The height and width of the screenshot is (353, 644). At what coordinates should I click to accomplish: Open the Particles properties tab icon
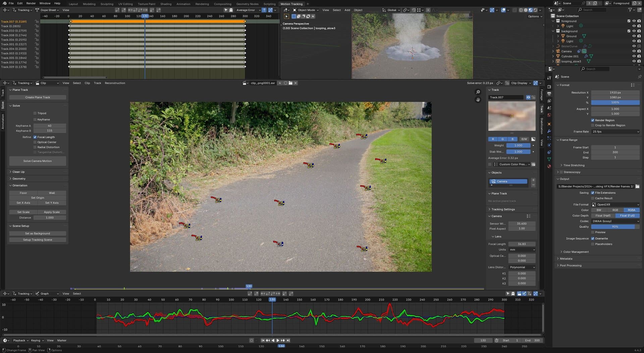tap(549, 138)
